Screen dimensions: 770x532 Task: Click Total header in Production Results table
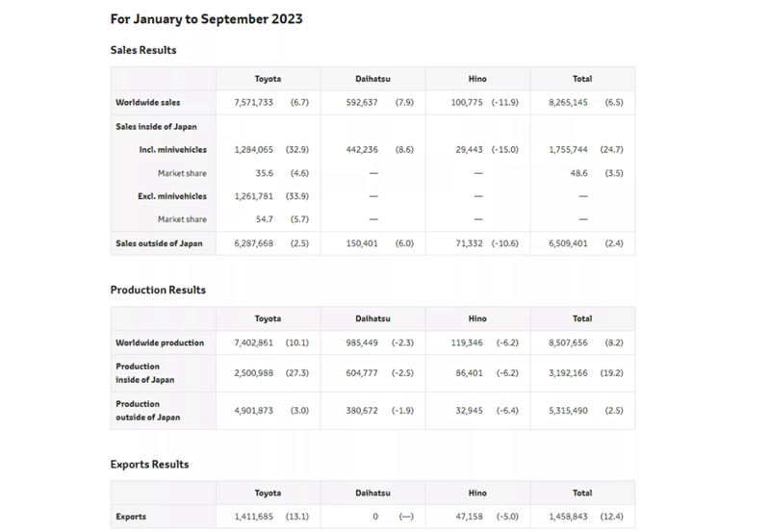click(582, 319)
